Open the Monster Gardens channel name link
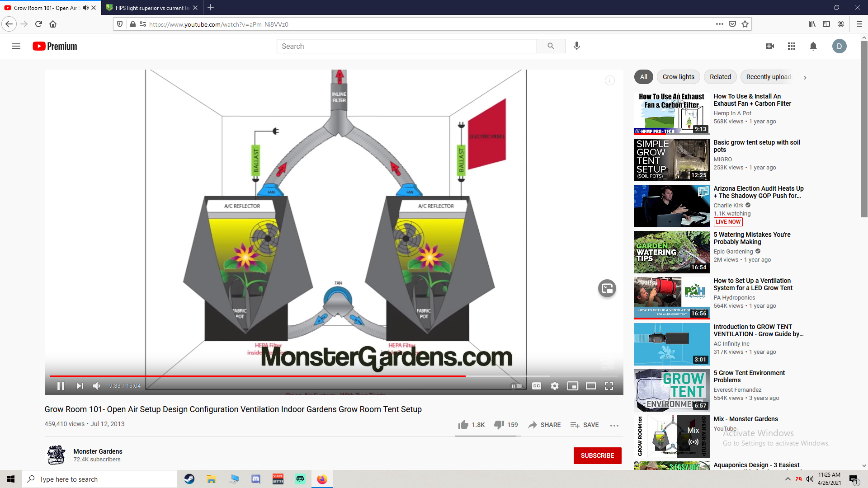The image size is (868, 488). click(x=98, y=451)
